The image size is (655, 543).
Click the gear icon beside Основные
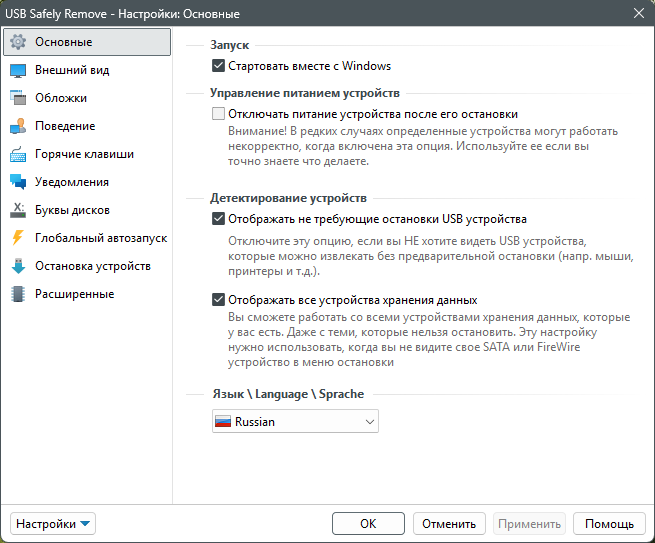tap(18, 42)
